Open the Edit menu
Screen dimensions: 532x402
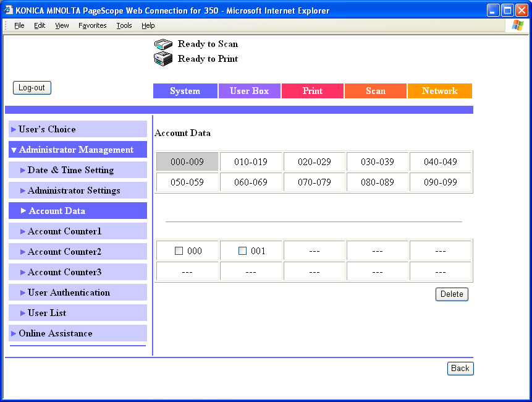(40, 25)
